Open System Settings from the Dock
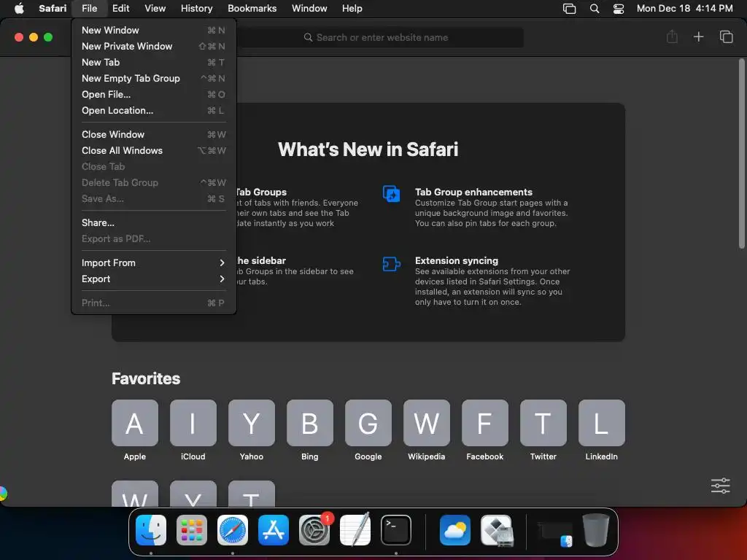 (314, 530)
